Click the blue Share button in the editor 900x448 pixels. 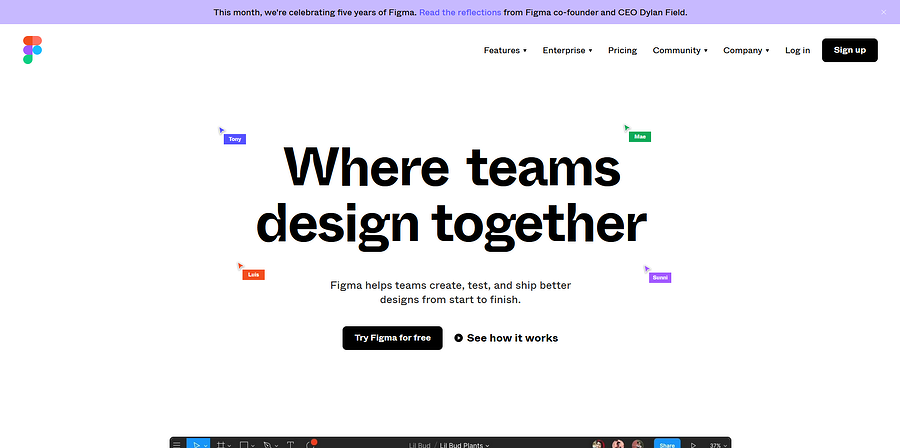[667, 443]
